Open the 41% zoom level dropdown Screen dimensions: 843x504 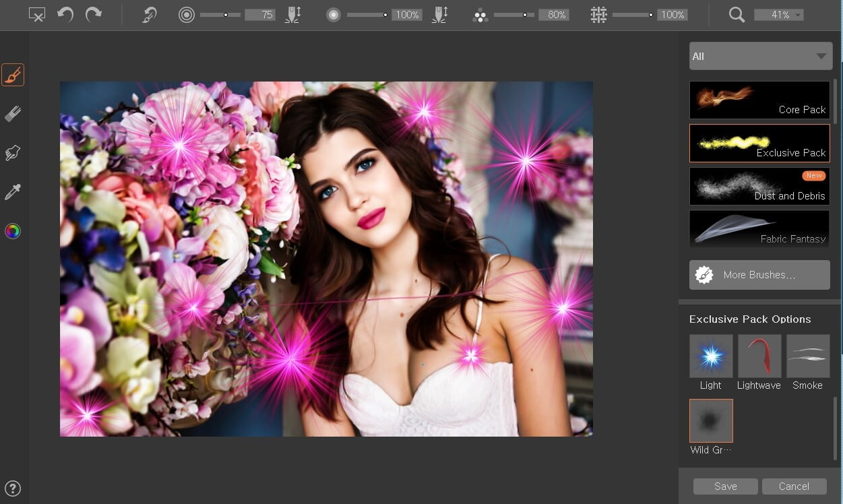tap(778, 15)
